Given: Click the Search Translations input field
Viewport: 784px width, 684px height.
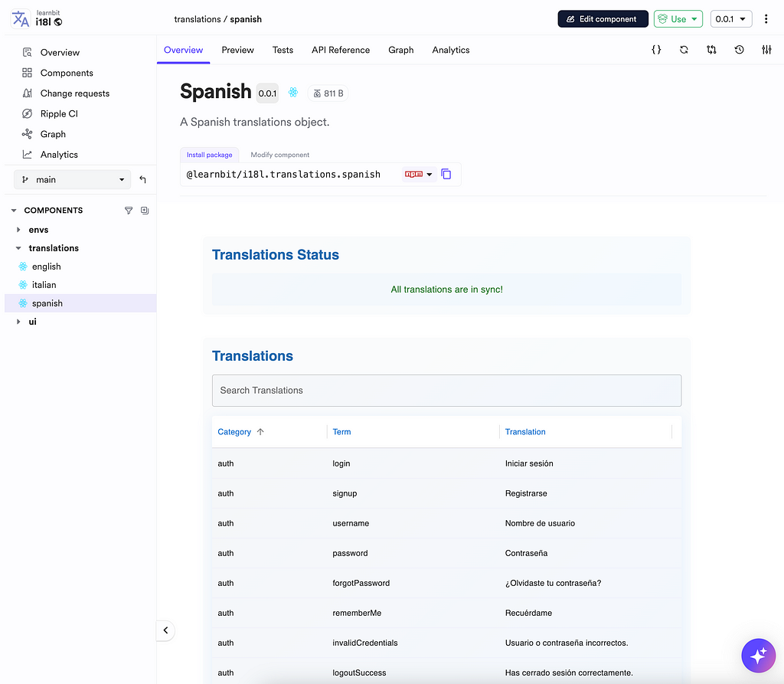Looking at the screenshot, I should coord(446,391).
